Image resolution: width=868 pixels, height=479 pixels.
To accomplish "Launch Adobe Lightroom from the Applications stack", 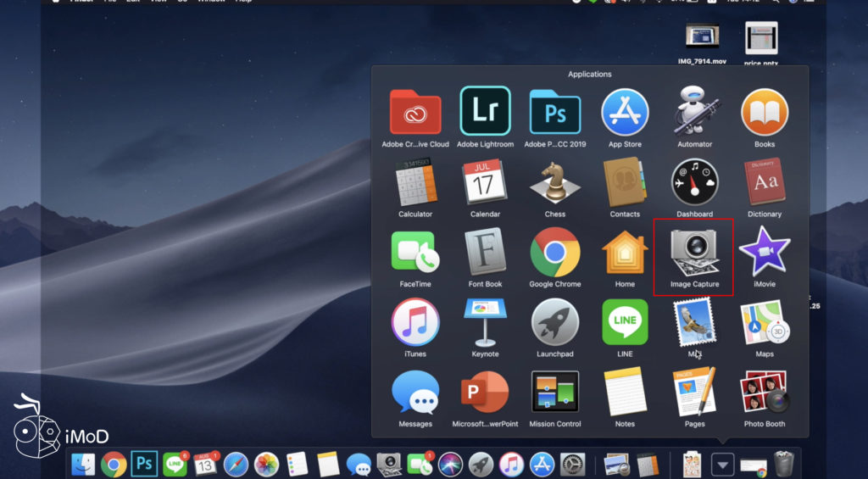I will (x=485, y=111).
